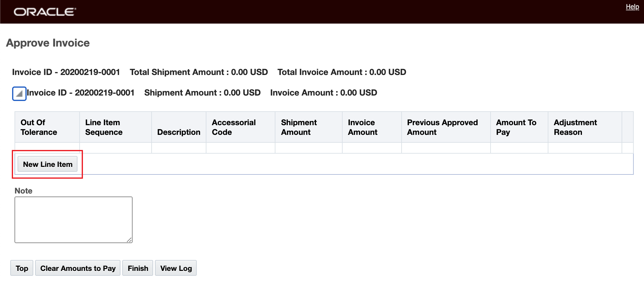Click Clear Amounts to Pay
This screenshot has height=283, width=644.
click(78, 268)
